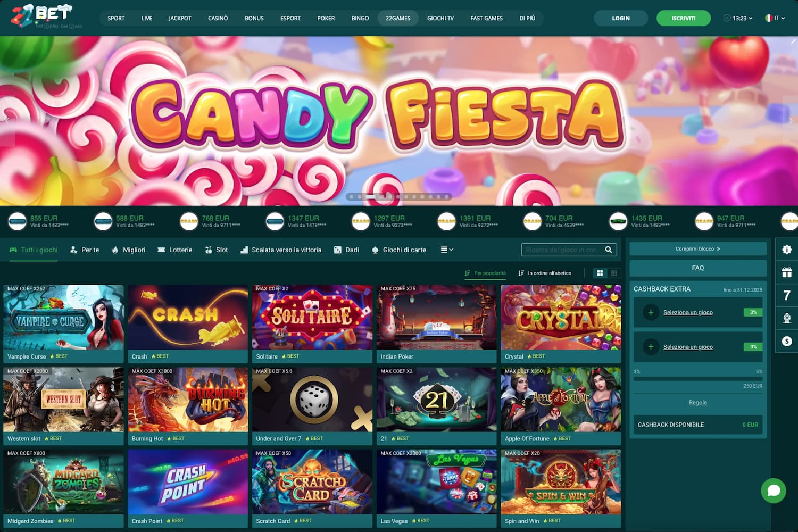Open the ESPORT section

click(290, 18)
